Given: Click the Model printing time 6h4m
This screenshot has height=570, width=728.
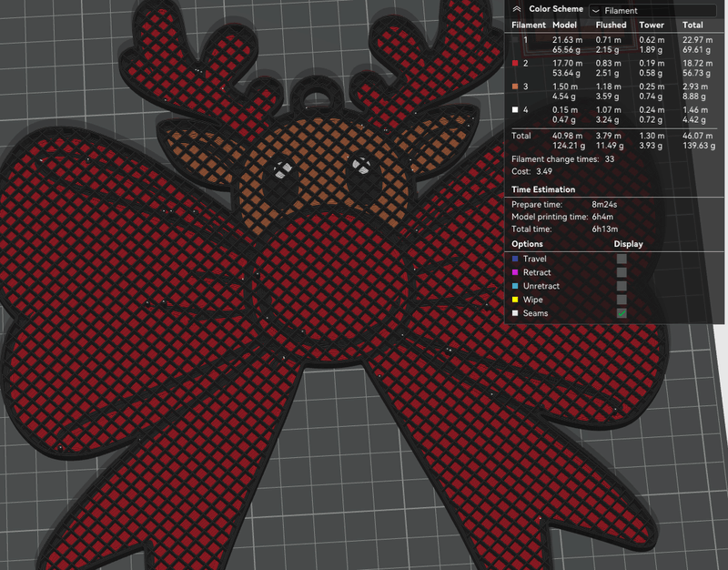Looking at the screenshot, I should coord(602,217).
